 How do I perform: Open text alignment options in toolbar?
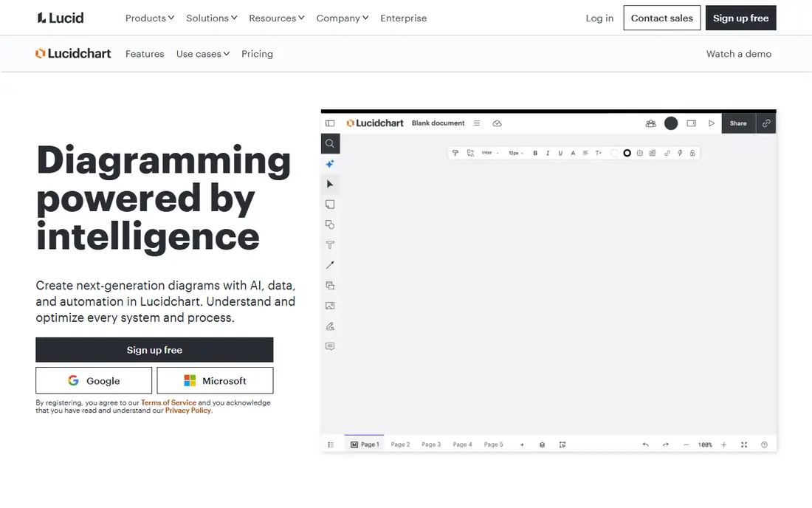coord(585,153)
